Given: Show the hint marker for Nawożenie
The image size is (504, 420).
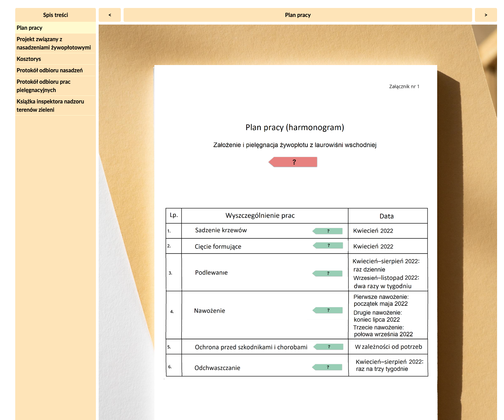Looking at the screenshot, I should (x=328, y=310).
